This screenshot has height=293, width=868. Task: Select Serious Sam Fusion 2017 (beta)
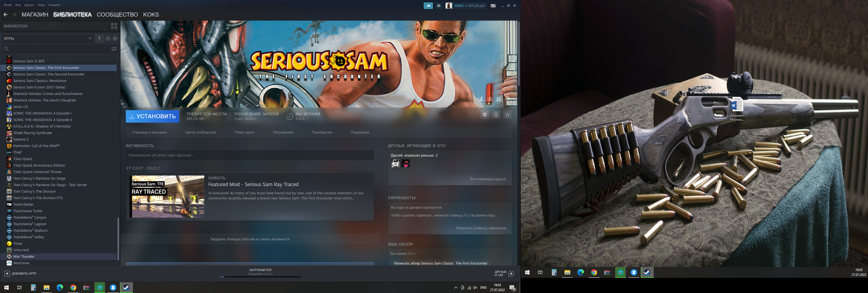39,87
